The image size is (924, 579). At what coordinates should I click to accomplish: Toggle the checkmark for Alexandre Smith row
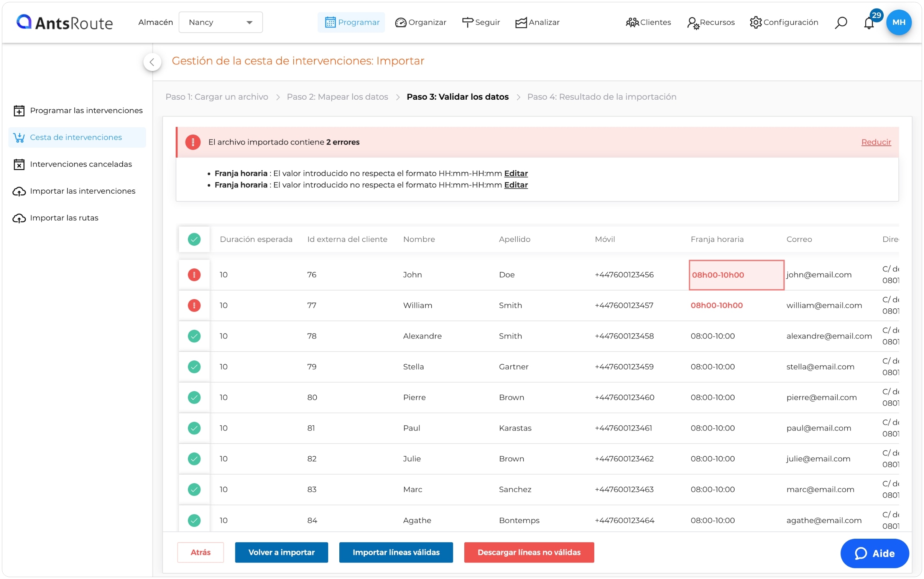194,336
